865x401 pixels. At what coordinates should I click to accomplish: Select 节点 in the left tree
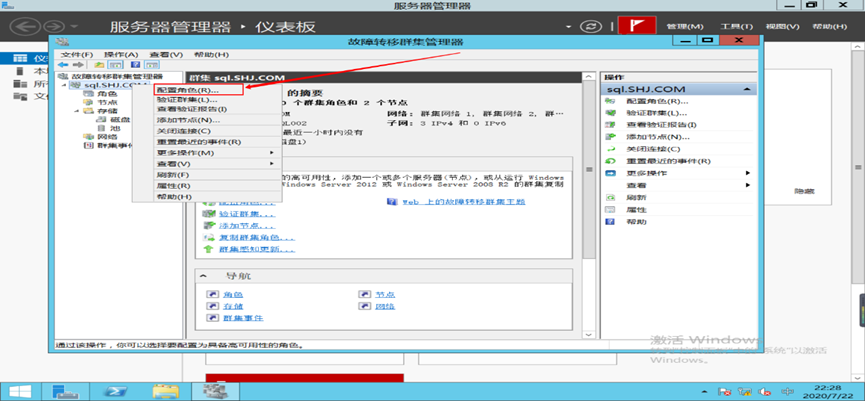107,103
